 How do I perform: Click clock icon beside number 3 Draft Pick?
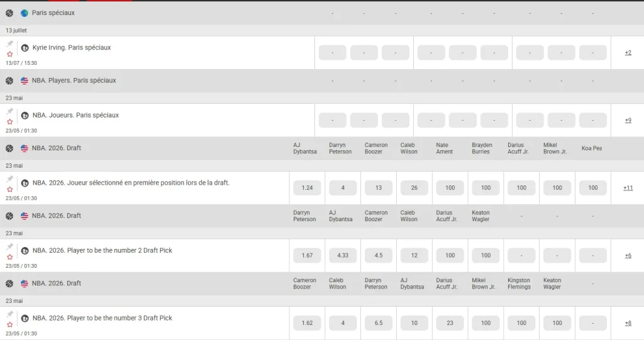click(x=25, y=319)
